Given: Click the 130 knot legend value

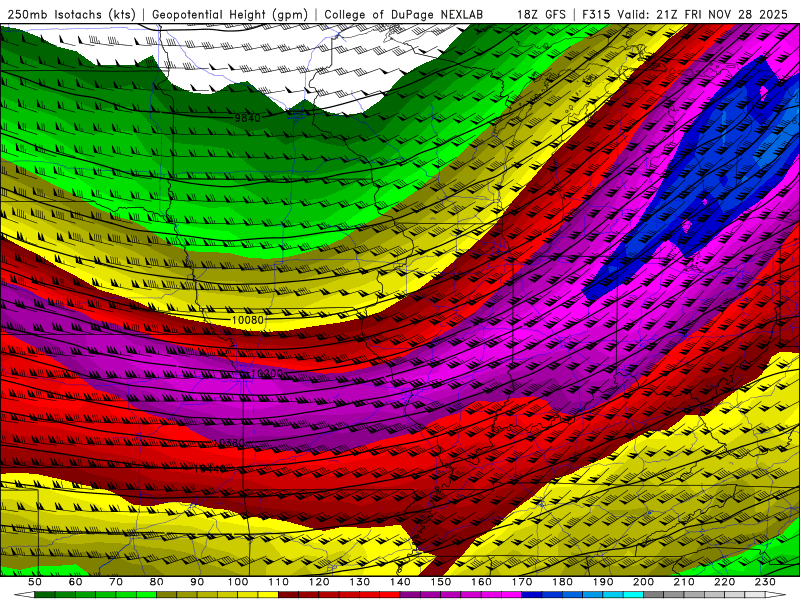Looking at the screenshot, I should (360, 582).
